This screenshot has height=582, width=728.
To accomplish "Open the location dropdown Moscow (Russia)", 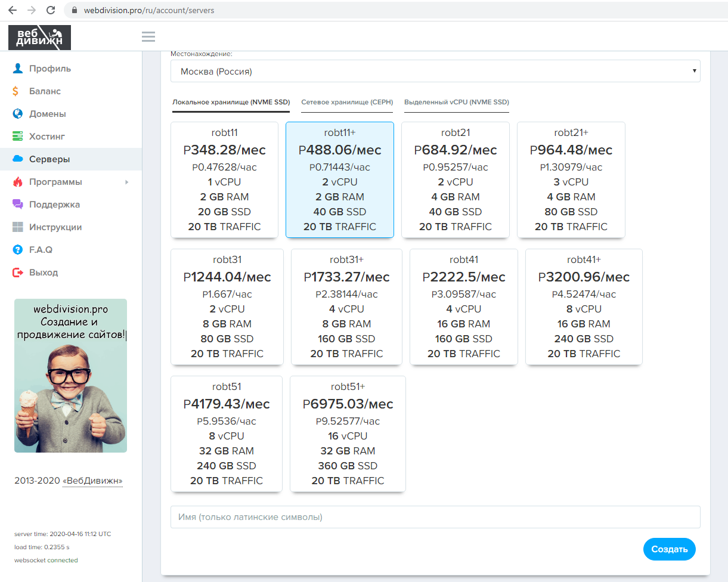I will [x=435, y=72].
